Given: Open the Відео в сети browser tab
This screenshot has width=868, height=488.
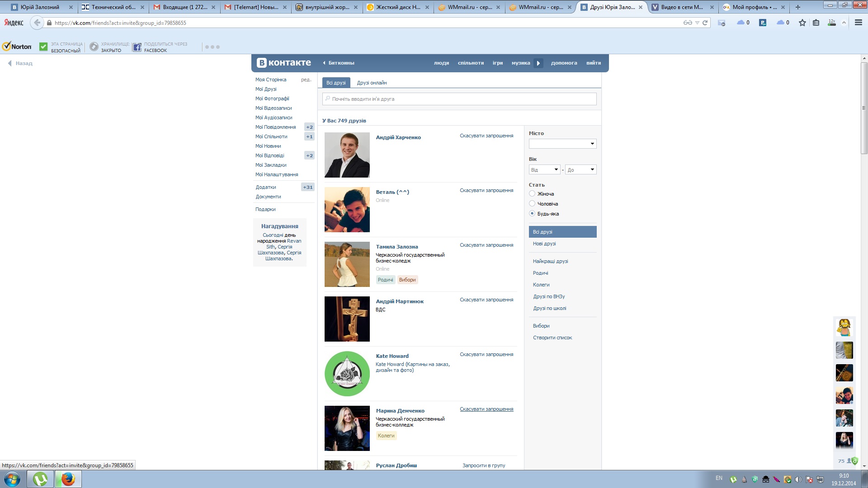Looking at the screenshot, I should coord(681,7).
